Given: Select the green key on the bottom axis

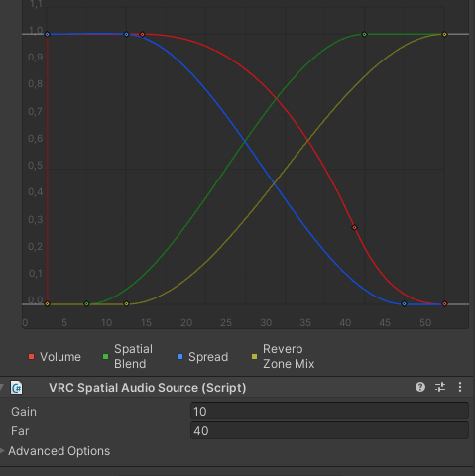Looking at the screenshot, I should coord(86,303).
